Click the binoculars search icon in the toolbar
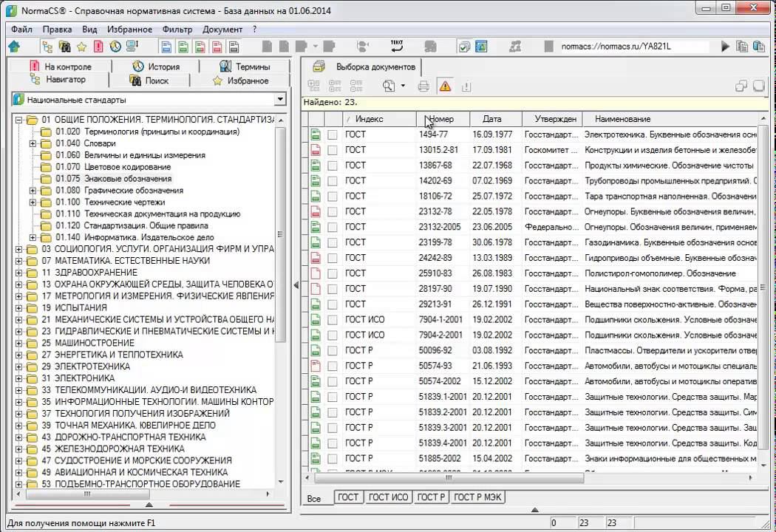Viewport: 776px width, 532px height. point(64,47)
